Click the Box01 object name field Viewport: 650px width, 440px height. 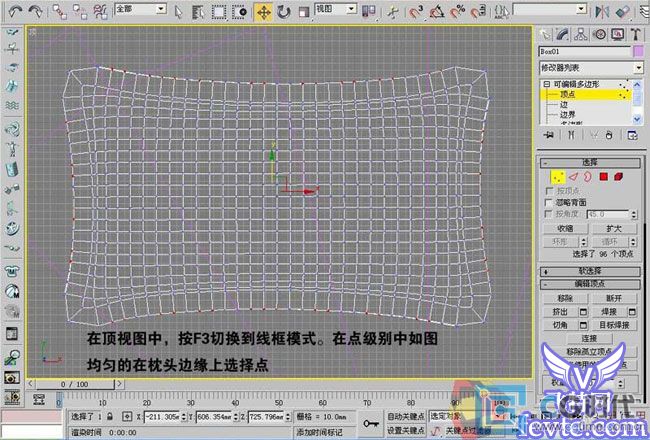click(x=585, y=52)
